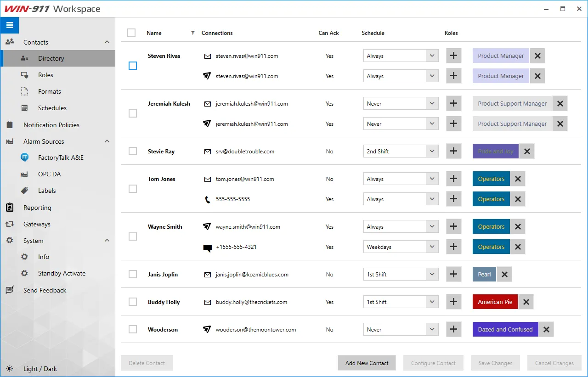The height and width of the screenshot is (377, 588).
Task: Click the plus icon for Stevie Ray
Action: 453,151
